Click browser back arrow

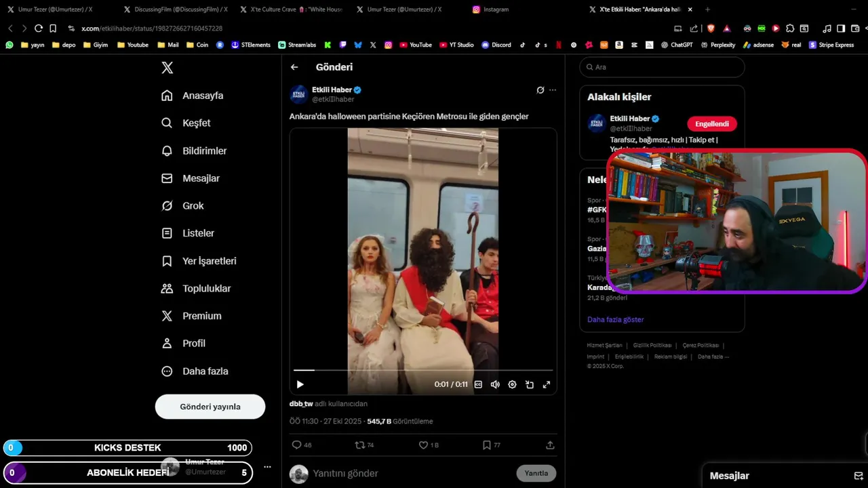coord(10,28)
